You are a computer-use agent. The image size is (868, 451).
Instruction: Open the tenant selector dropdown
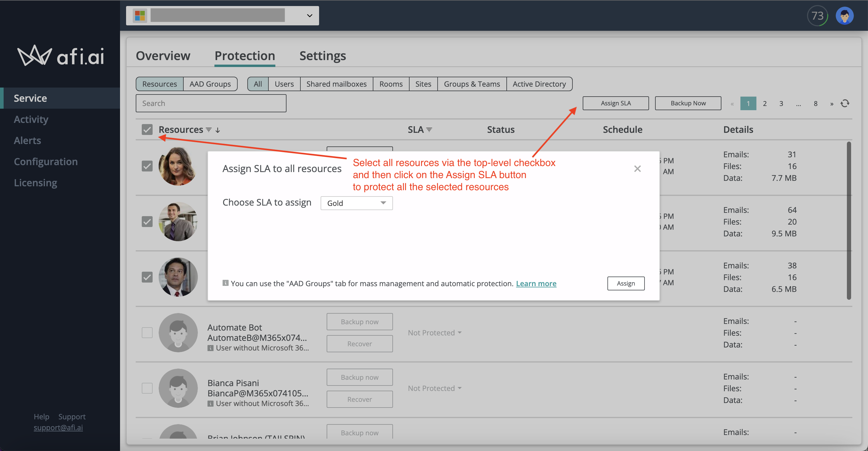click(x=222, y=15)
